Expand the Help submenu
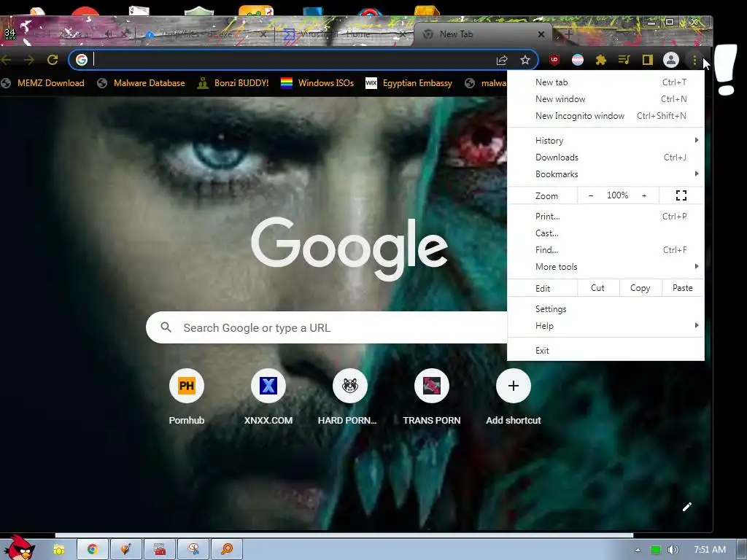The width and height of the screenshot is (747, 560). [605, 326]
